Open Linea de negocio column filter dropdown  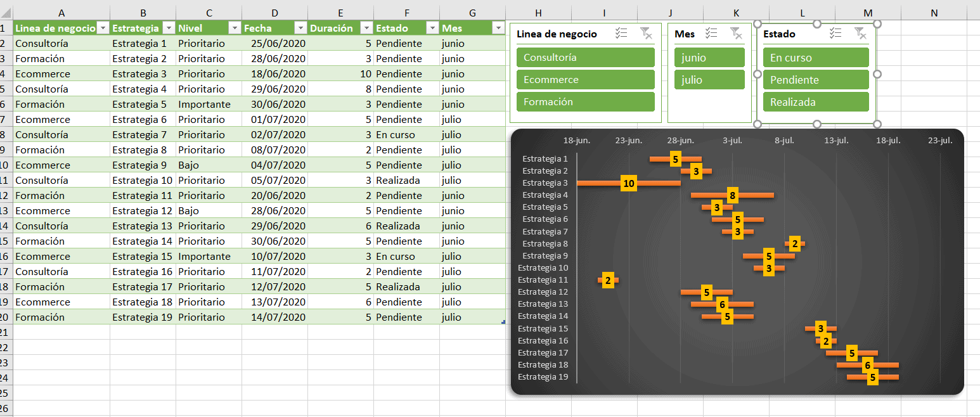pos(103,28)
